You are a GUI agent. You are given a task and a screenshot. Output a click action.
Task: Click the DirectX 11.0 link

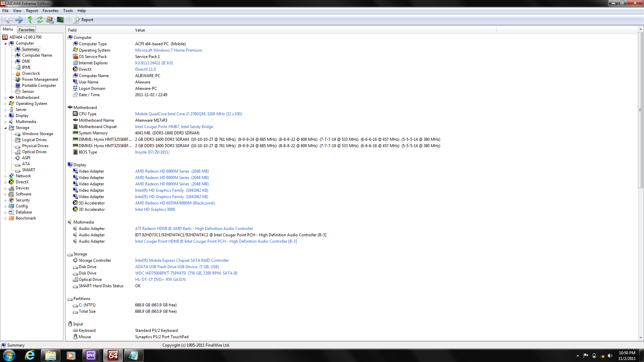(145, 69)
